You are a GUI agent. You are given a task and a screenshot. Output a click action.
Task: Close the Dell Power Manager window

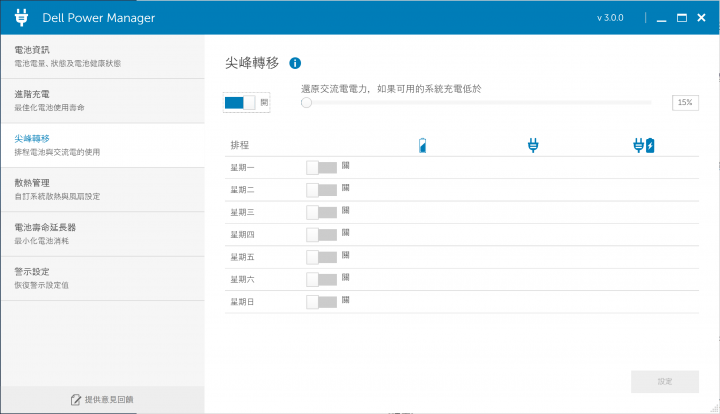click(701, 18)
